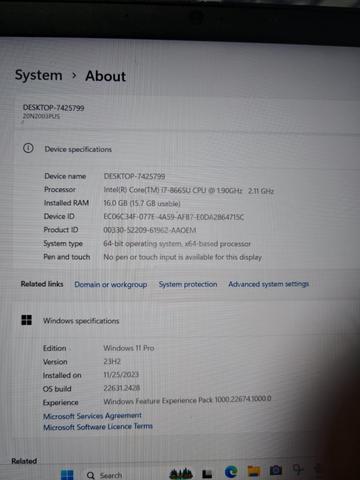Open Advanced system settings link
This screenshot has height=480, width=360.
[268, 284]
